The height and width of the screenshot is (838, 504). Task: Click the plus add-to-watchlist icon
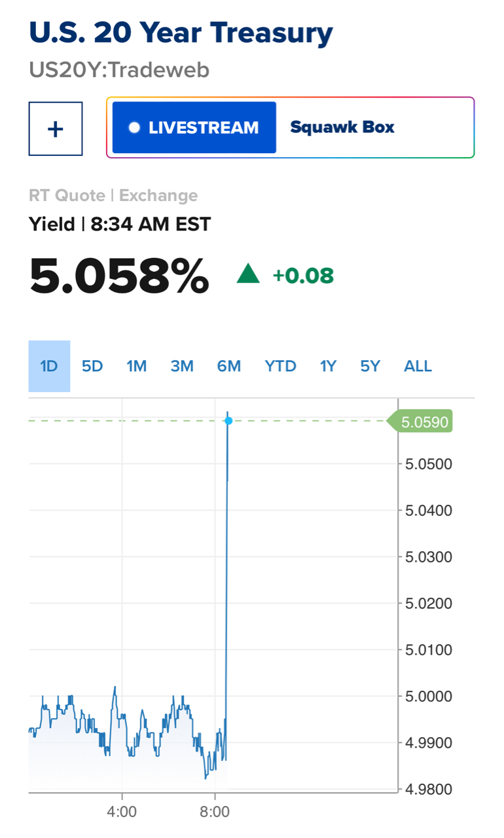tap(56, 129)
